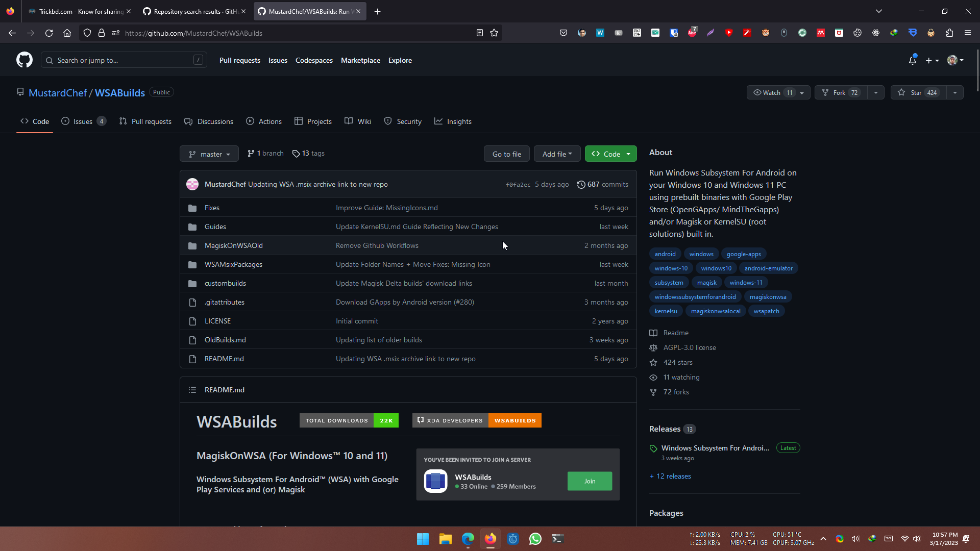Click the Total Downloads 22K badge
Viewport: 980px width, 551px height.
(349, 421)
